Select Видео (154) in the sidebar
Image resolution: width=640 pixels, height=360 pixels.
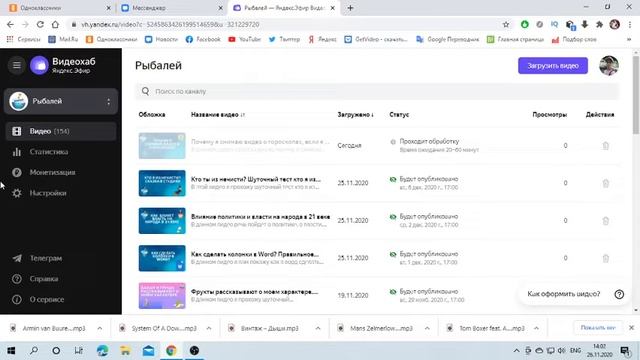(x=61, y=131)
